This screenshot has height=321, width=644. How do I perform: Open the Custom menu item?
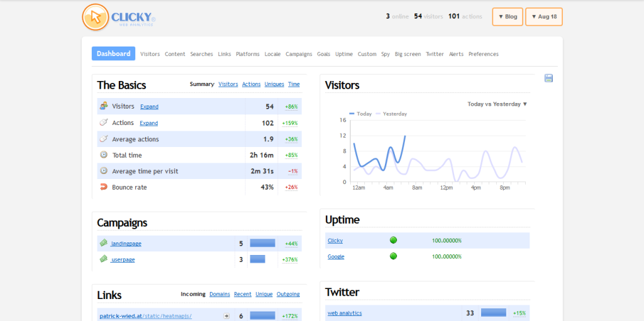[367, 54]
